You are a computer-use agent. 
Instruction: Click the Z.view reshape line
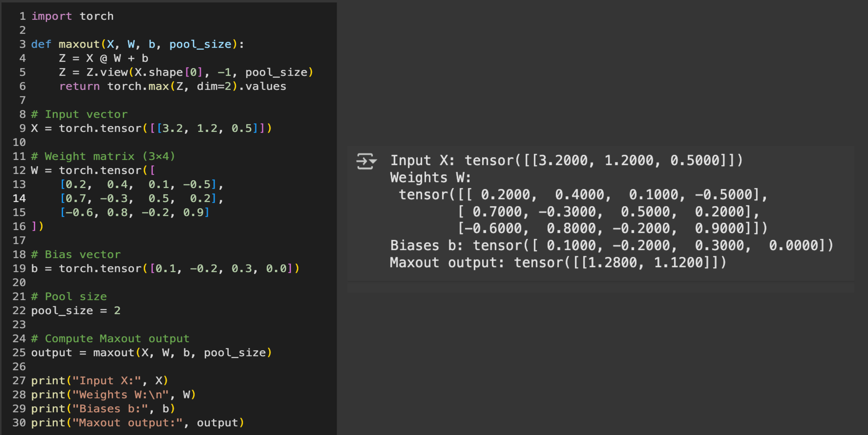pos(186,72)
